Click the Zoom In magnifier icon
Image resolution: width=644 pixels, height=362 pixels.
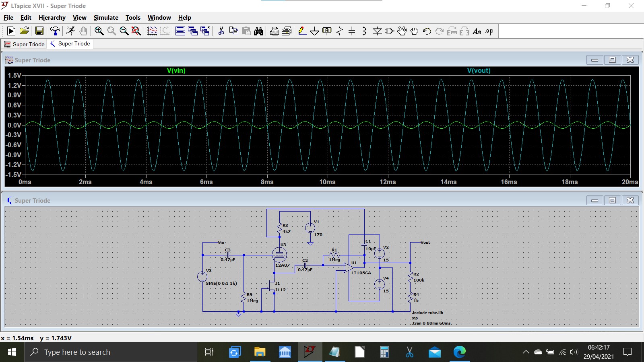99,31
